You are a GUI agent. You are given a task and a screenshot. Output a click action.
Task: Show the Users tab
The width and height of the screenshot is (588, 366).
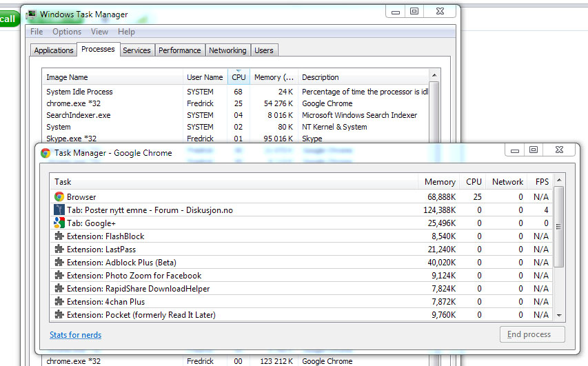pos(264,50)
